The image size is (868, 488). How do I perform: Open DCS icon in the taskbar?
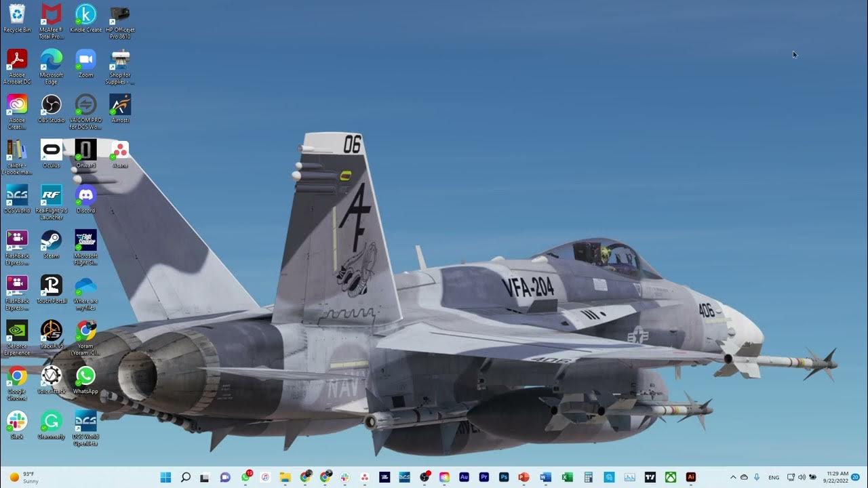[404, 477]
